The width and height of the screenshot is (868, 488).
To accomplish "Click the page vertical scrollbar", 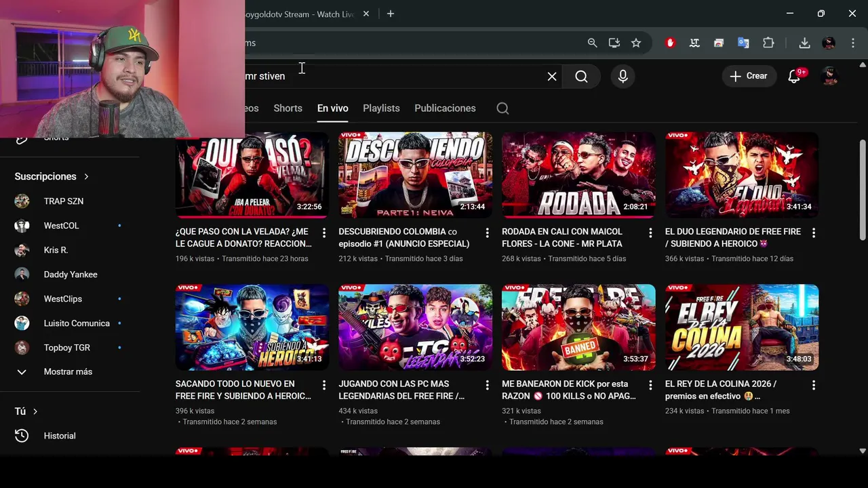I will [863, 190].
